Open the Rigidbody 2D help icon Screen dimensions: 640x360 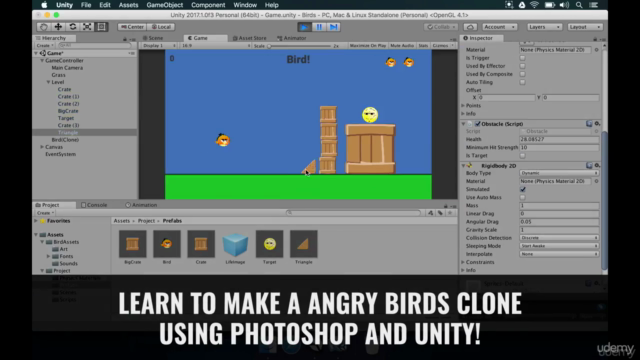589,165
